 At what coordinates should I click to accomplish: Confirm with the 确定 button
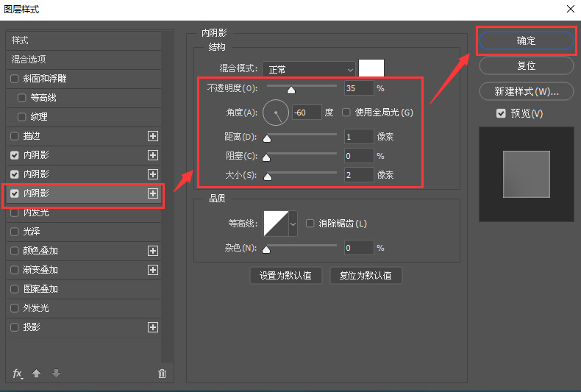click(x=526, y=40)
